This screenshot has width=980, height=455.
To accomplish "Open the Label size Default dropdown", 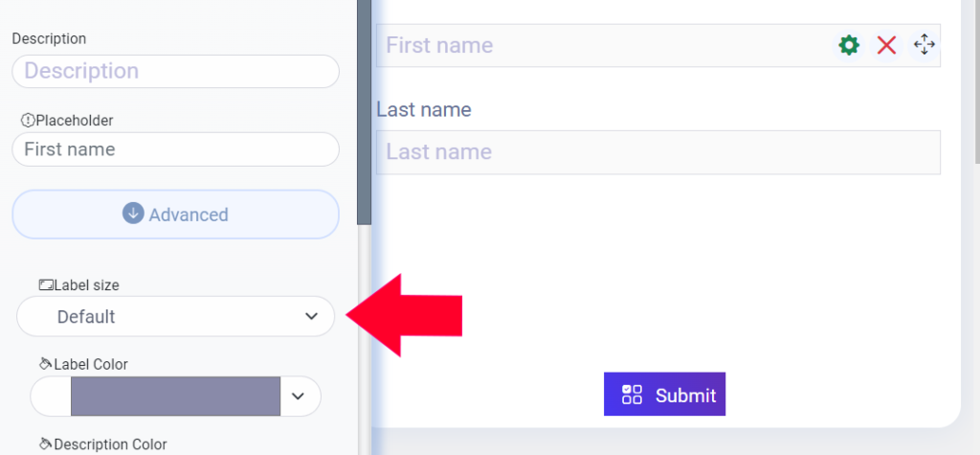I will pos(176,316).
